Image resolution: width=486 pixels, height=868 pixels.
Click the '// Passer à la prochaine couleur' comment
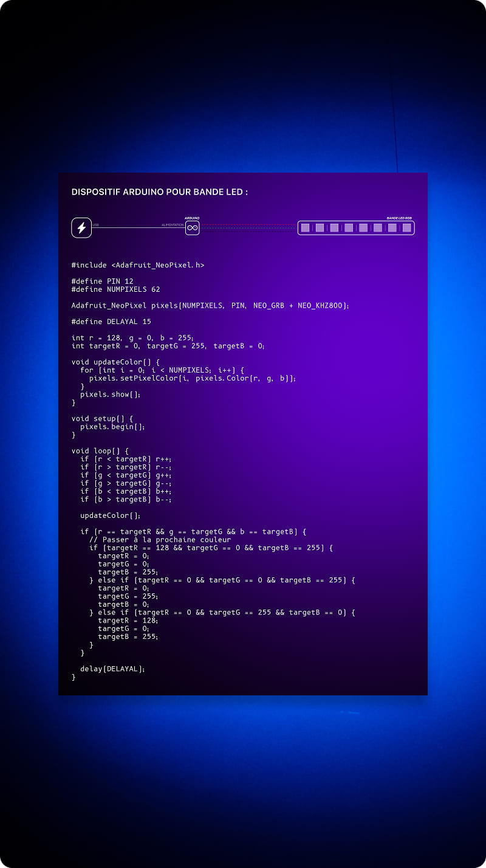(x=160, y=540)
